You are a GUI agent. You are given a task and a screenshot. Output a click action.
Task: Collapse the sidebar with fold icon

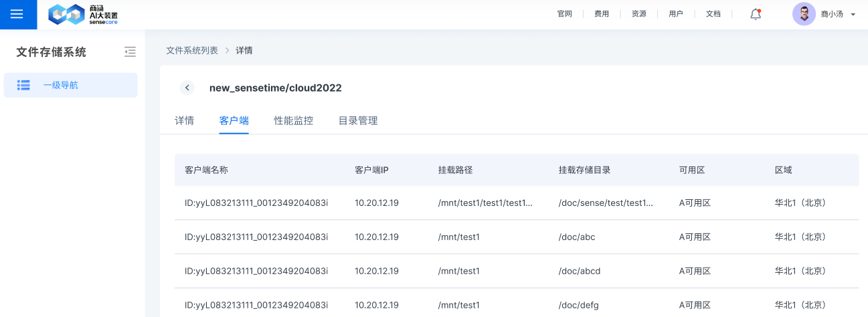[130, 51]
